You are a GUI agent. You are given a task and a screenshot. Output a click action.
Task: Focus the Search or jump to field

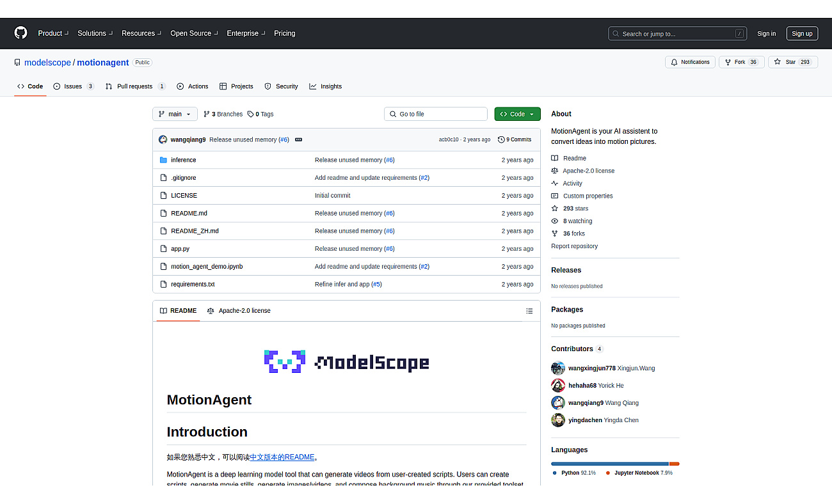677,33
